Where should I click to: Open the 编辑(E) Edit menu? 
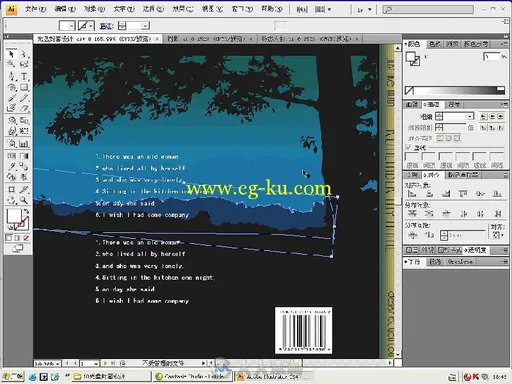pyautogui.click(x=65, y=9)
